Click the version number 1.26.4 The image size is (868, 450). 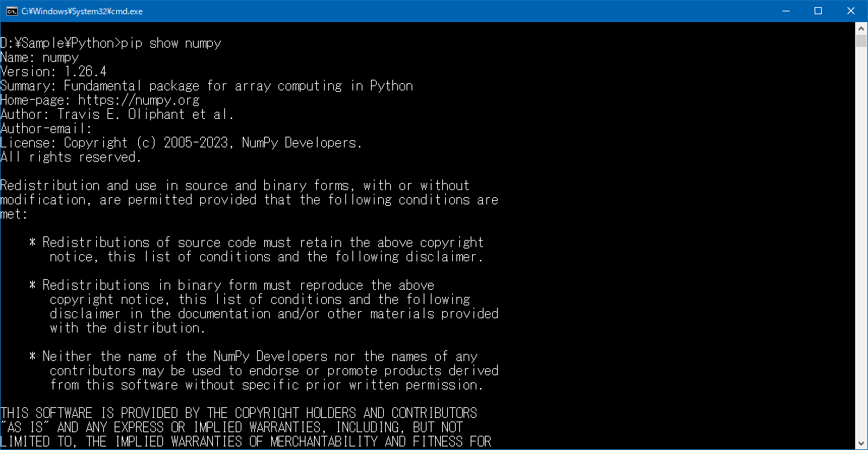pos(85,72)
